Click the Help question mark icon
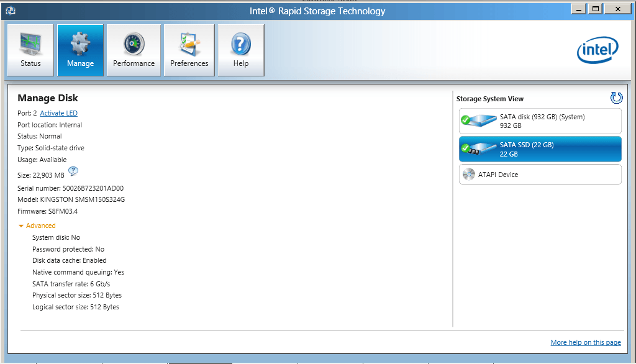Screen dimensions: 636x364 pyautogui.click(x=241, y=44)
